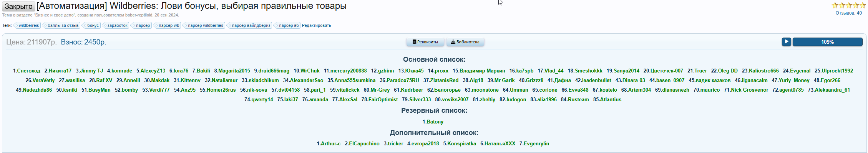Viewport: 868px width, 153px height.
Task: Open profile of user Arthur-c
Action: 330,143
